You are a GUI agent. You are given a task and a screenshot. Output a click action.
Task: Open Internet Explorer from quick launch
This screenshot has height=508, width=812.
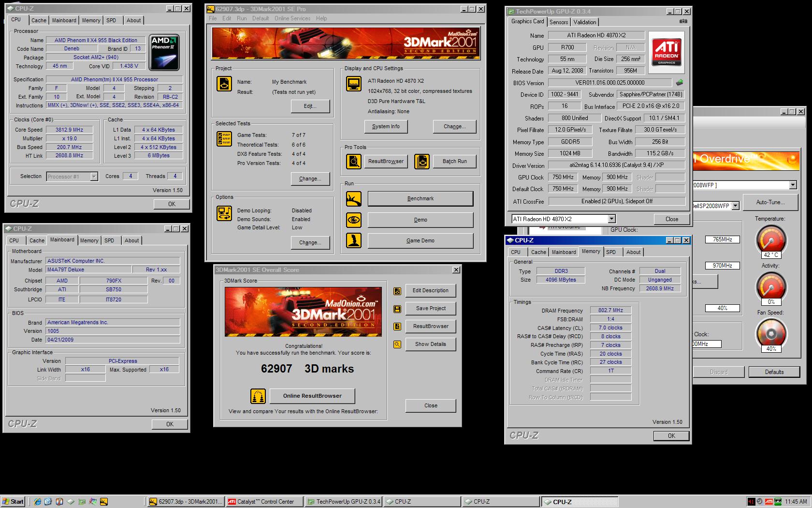tap(38, 502)
